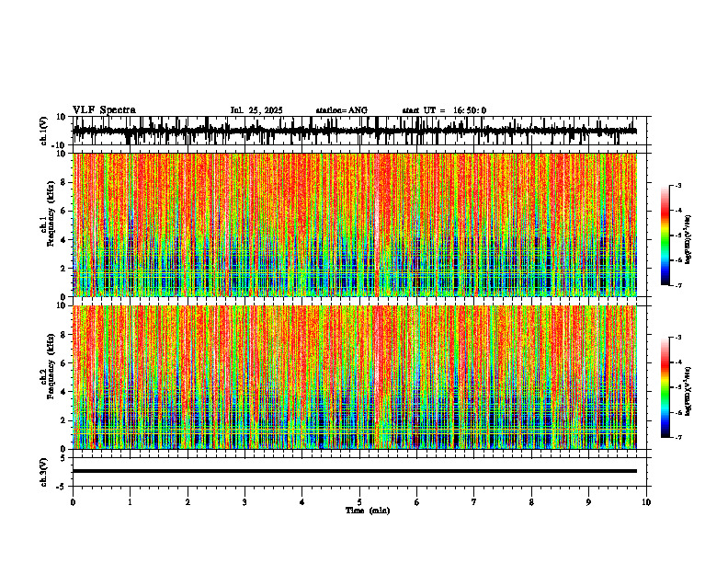Click the "-3" tick on the ch.2 colorbar

click(x=678, y=338)
